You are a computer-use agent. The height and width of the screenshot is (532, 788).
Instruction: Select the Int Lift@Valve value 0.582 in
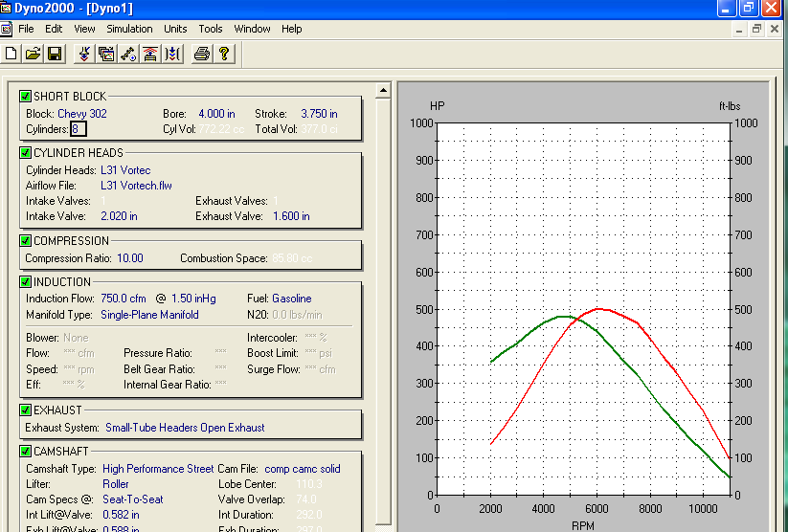click(121, 515)
